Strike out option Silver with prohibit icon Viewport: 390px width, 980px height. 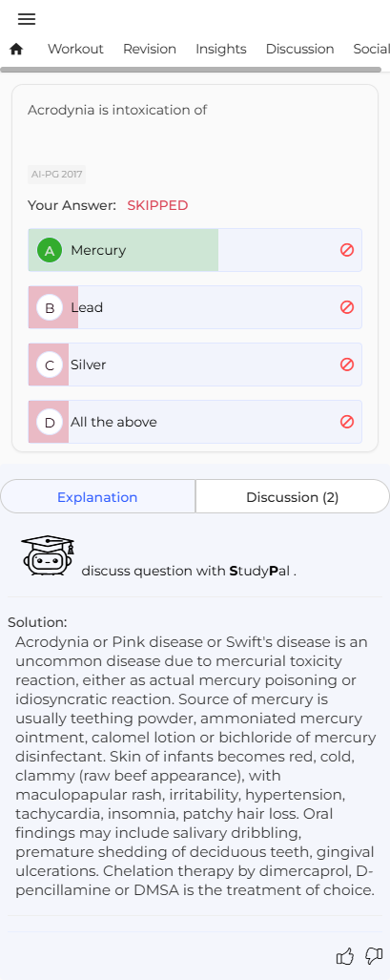coord(347,365)
